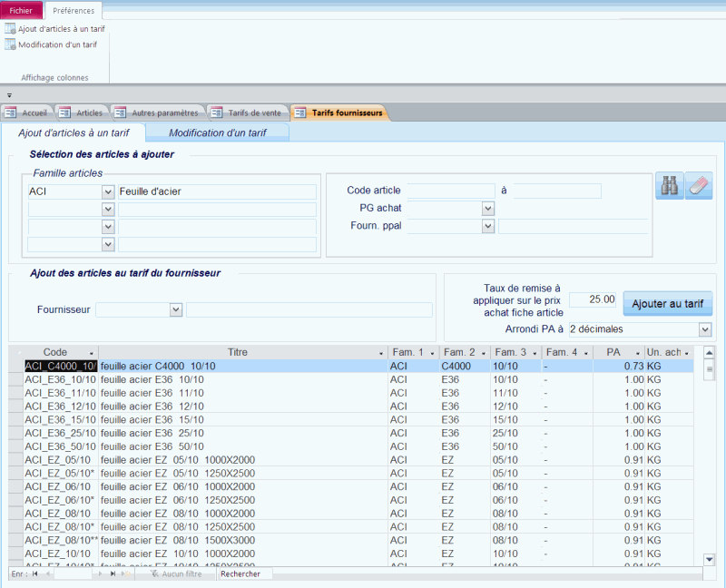The width and height of the screenshot is (726, 588).
Task: Click the binoculars search icon
Action: 668,188
